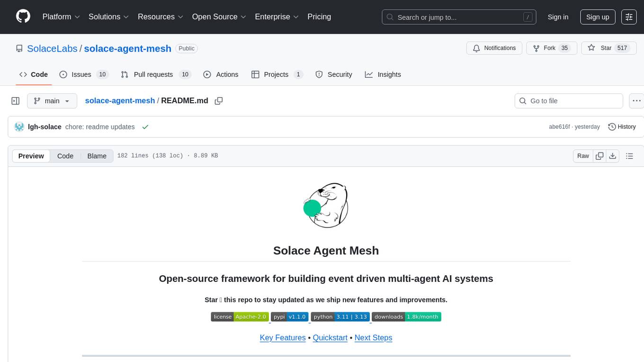This screenshot has height=362, width=644.
Task: Open the Pull requests tab
Action: pos(155,74)
